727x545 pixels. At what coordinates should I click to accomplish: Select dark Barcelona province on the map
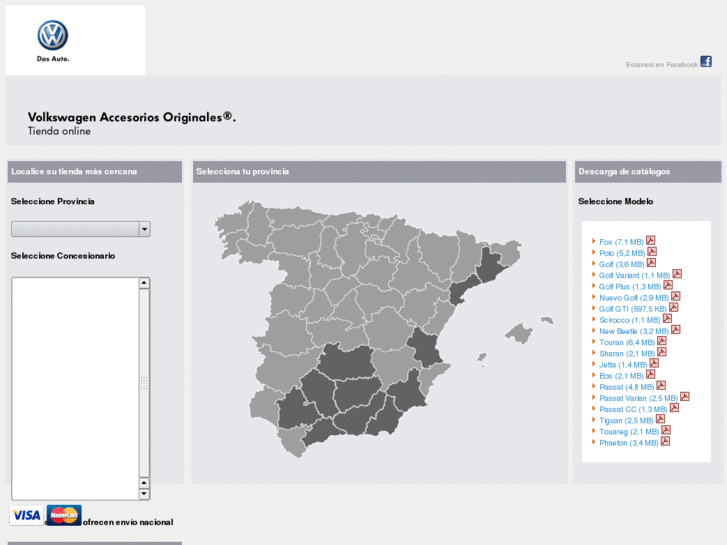tap(490, 265)
